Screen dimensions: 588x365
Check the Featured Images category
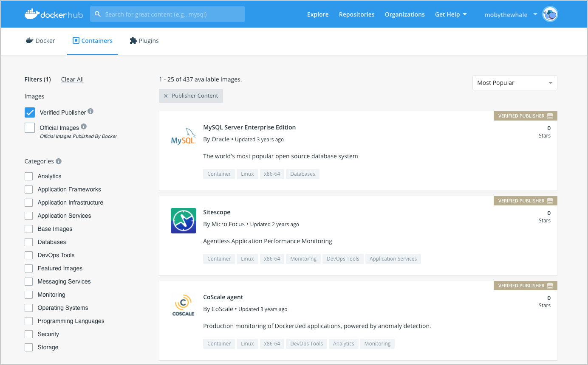click(x=28, y=268)
